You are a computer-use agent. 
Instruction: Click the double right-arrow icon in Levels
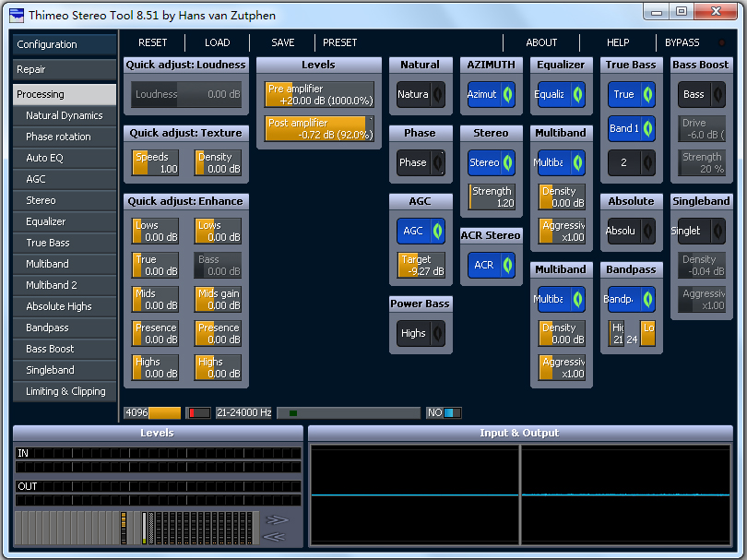click(277, 519)
